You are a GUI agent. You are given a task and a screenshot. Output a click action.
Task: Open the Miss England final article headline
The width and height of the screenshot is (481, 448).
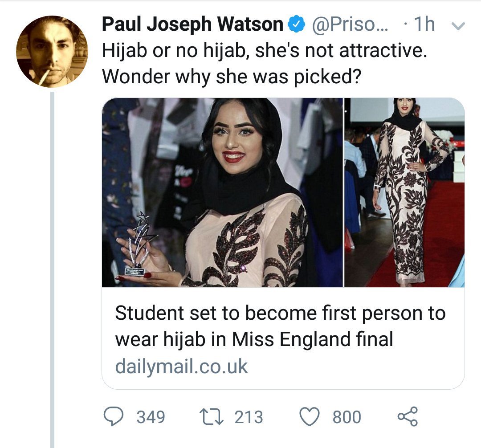coord(280,326)
